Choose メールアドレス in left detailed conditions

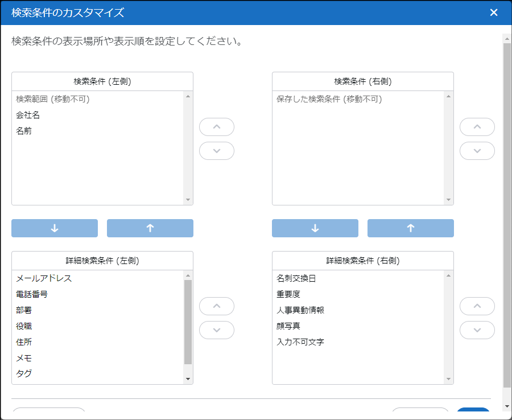click(44, 278)
